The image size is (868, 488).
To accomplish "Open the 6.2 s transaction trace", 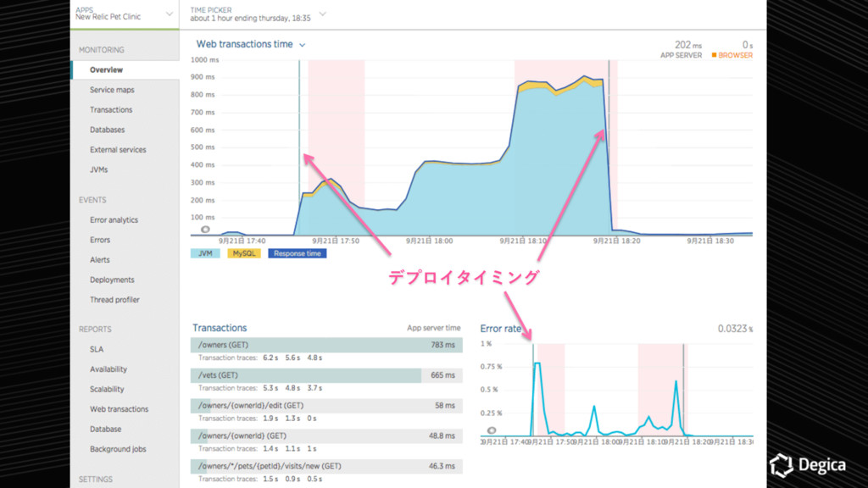I will point(270,358).
